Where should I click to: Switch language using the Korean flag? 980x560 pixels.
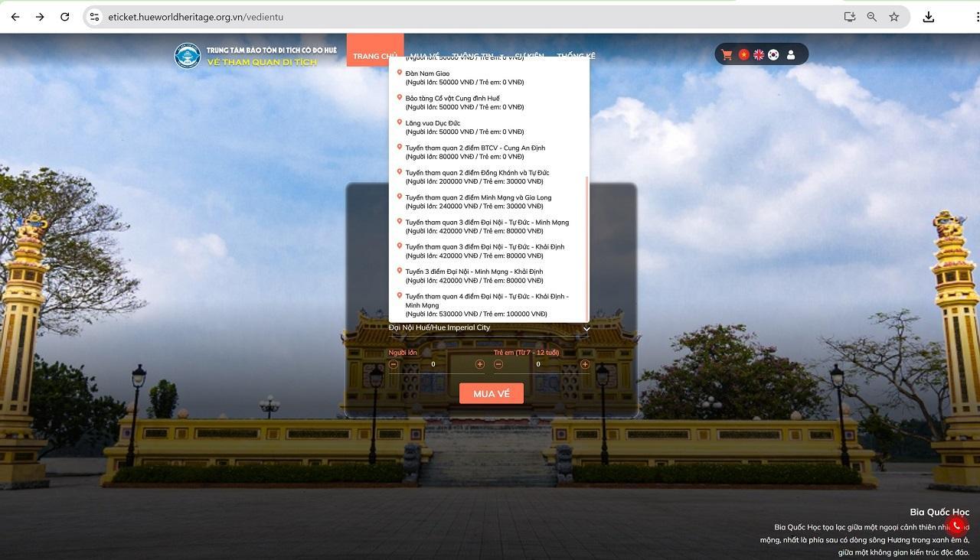coord(774,55)
